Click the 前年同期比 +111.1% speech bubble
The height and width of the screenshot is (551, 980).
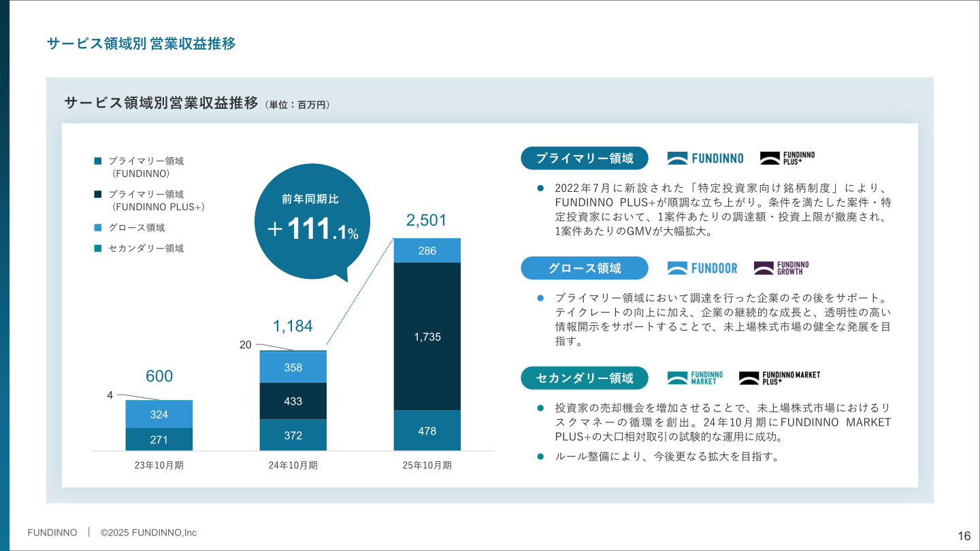[x=312, y=221]
